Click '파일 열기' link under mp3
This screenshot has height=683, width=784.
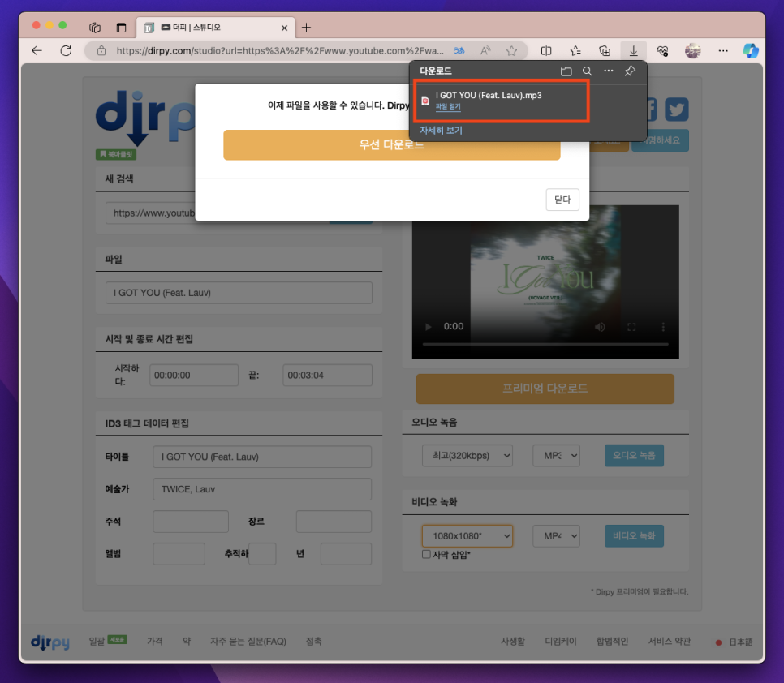point(448,106)
